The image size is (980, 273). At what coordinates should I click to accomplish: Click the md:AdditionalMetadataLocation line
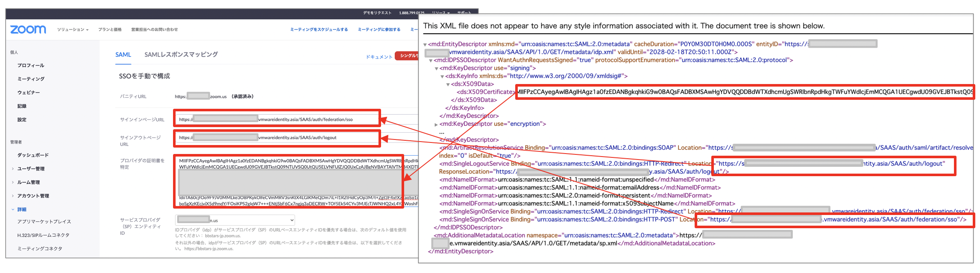click(613, 235)
